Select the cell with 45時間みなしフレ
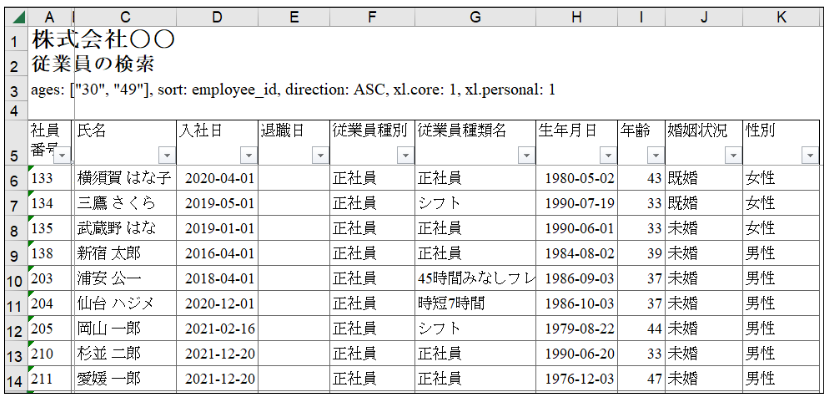 (x=475, y=277)
